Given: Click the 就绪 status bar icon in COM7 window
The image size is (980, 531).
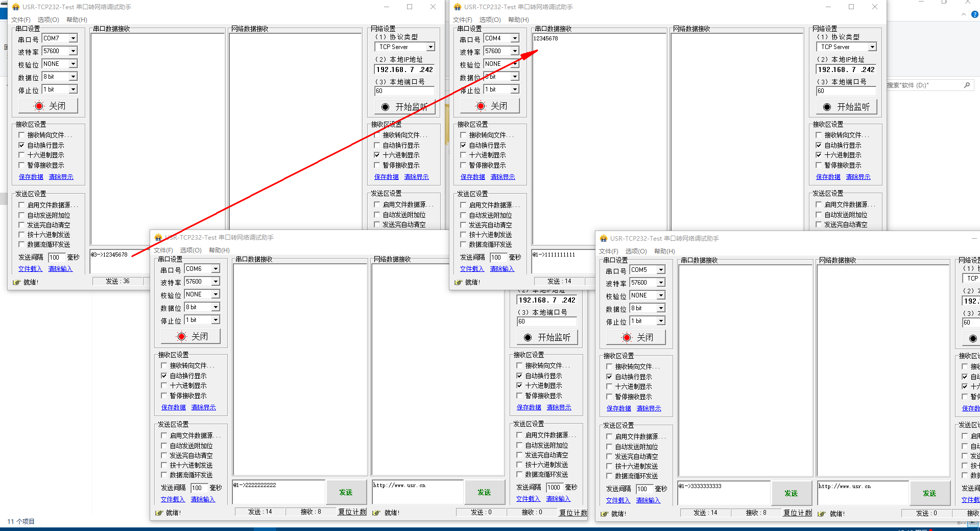Looking at the screenshot, I should 16,282.
